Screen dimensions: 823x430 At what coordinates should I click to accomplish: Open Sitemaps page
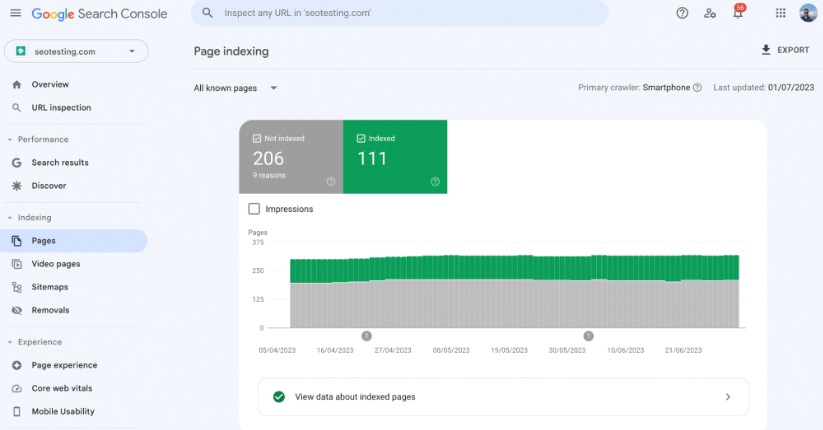click(x=50, y=287)
